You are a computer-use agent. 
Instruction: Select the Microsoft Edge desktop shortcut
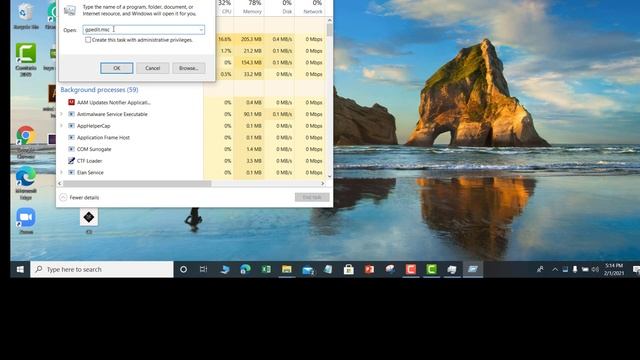pos(26,183)
